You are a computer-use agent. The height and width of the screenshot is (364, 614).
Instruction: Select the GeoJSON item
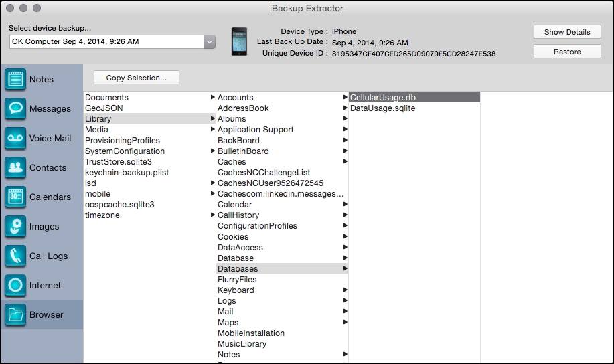pyautogui.click(x=104, y=108)
